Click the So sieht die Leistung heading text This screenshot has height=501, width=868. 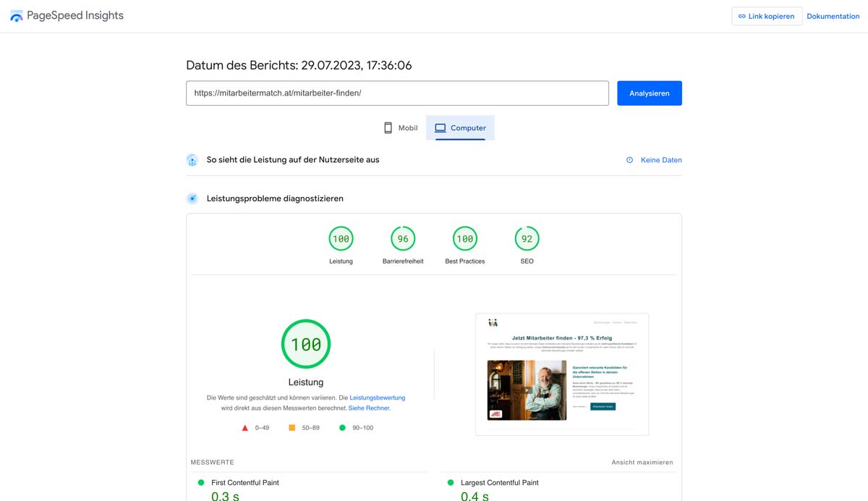point(293,160)
